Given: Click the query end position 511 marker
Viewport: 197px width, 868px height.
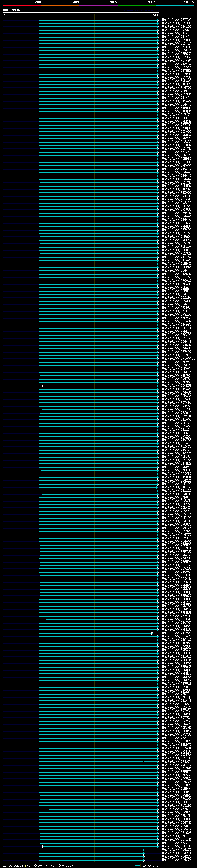Looking at the screenshot, I should (x=155, y=15).
